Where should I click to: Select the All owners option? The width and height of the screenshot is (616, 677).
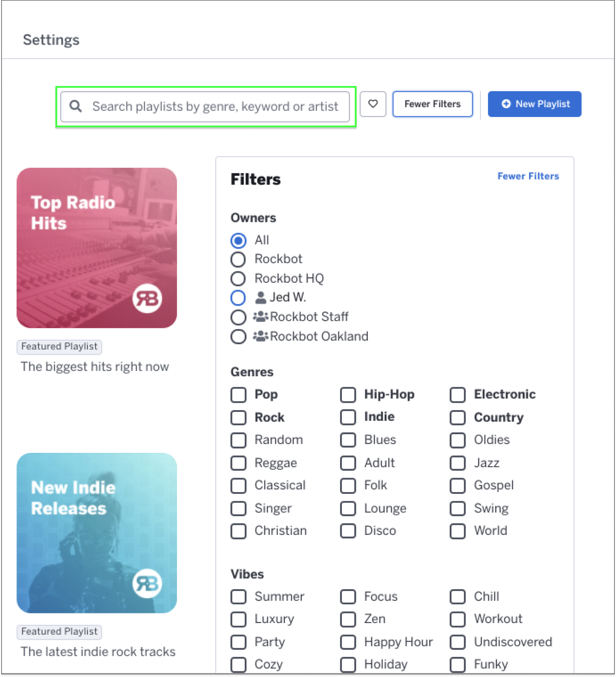click(238, 240)
